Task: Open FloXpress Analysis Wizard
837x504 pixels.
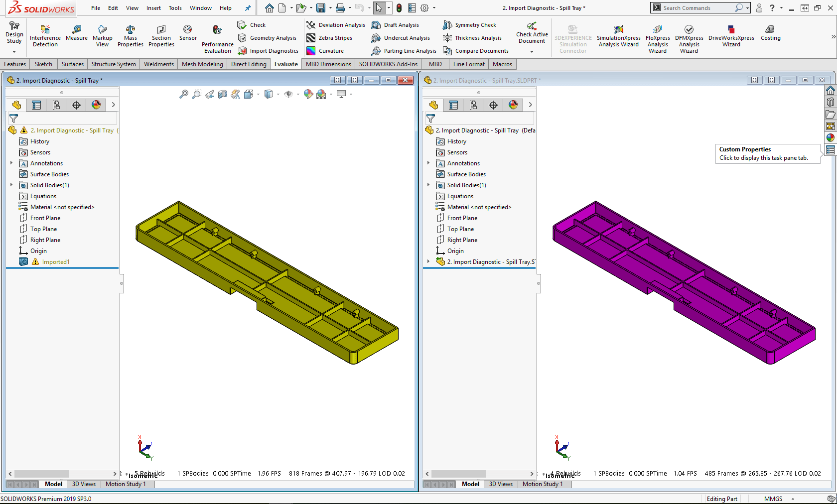Action: tap(658, 38)
